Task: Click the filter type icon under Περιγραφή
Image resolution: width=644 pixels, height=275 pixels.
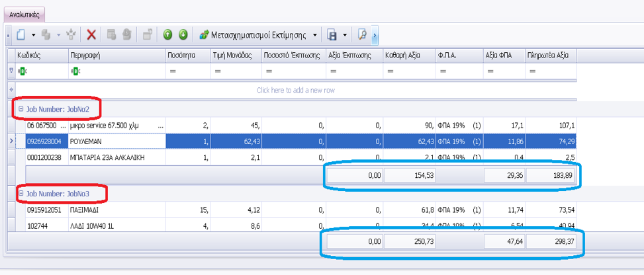Action: click(75, 71)
